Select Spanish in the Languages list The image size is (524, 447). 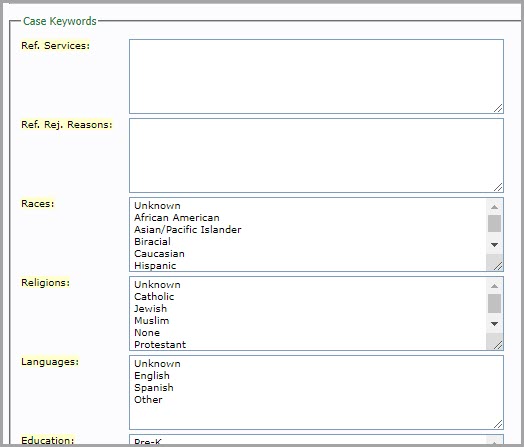click(154, 388)
